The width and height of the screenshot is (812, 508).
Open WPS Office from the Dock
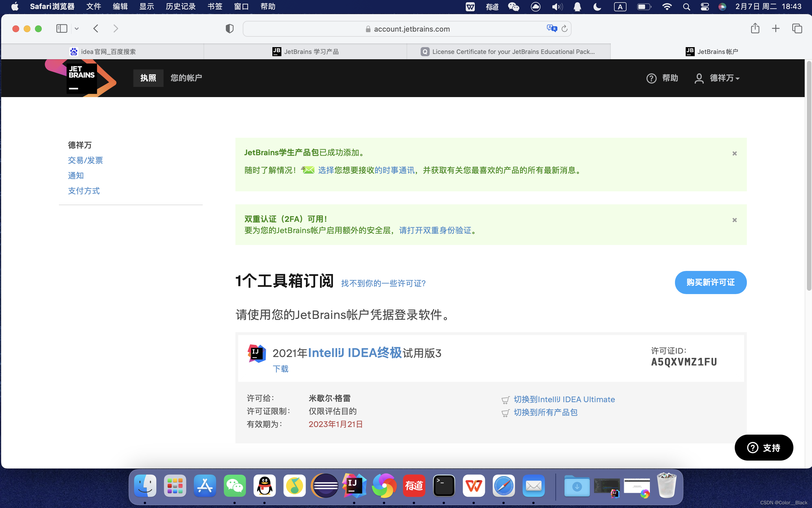tap(474, 485)
